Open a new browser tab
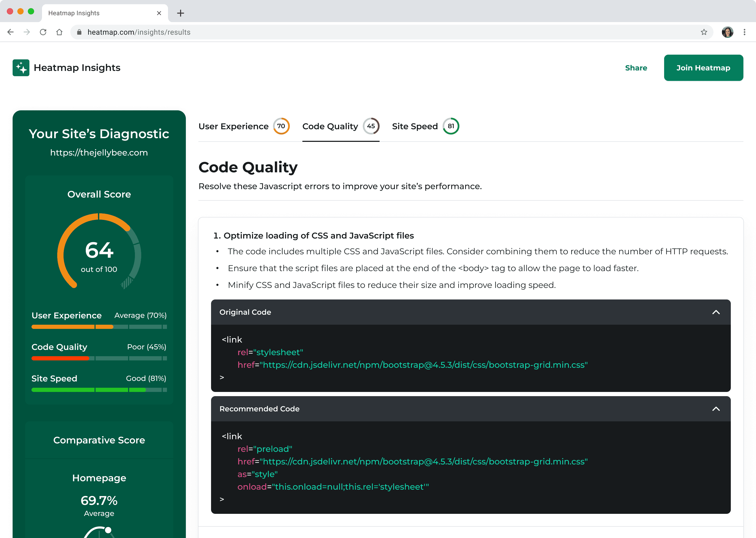 (180, 13)
